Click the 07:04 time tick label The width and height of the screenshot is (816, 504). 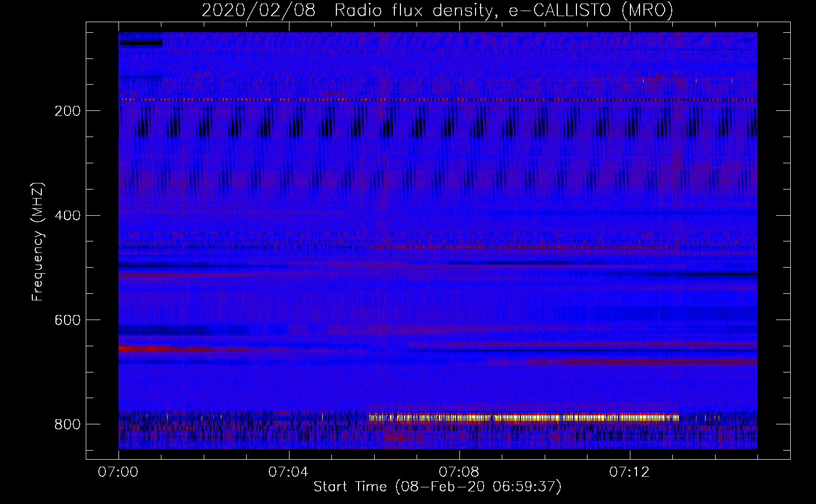coord(288,472)
